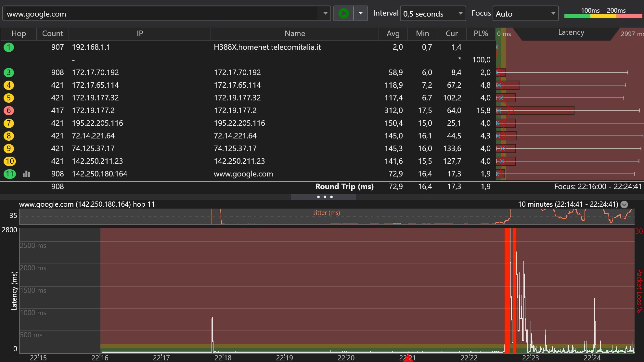The height and width of the screenshot is (362, 644).
Task: Sort by the Avg column header
Action: coord(393,33)
